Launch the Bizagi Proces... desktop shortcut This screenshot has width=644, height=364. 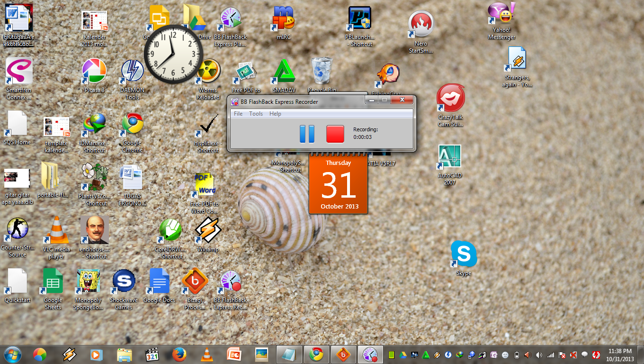pyautogui.click(x=195, y=289)
